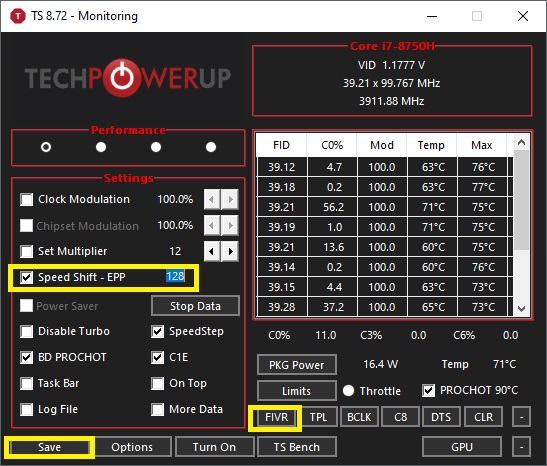Screen dimensions: 547x466
Task: Select the third Performance profile radio button
Action: [x=156, y=147]
